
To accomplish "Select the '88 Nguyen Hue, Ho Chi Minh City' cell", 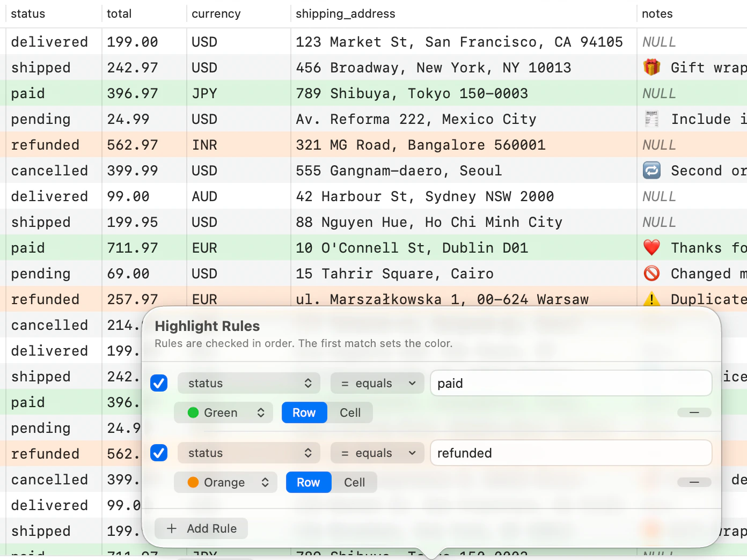I will tap(464, 222).
